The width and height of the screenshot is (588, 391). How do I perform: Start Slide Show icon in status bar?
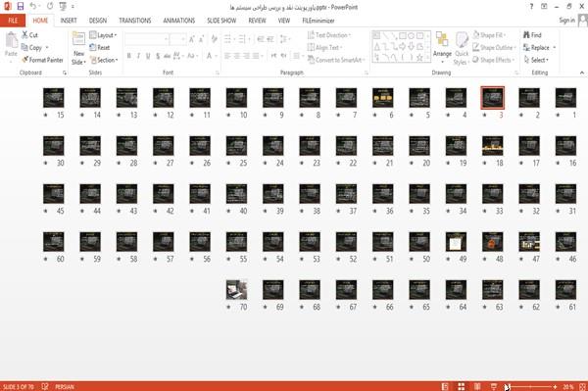coord(494,386)
